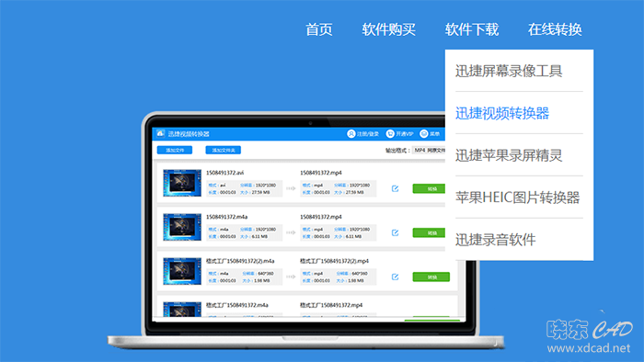644x362 pixels.
Task: Click thumbnail of 格式工厂1508491372(2).m4a file
Action: click(182, 271)
